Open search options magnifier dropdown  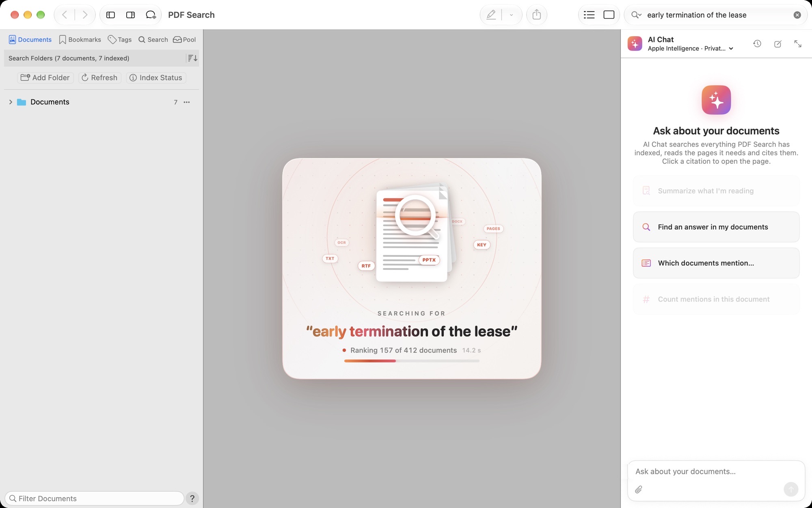pos(636,15)
